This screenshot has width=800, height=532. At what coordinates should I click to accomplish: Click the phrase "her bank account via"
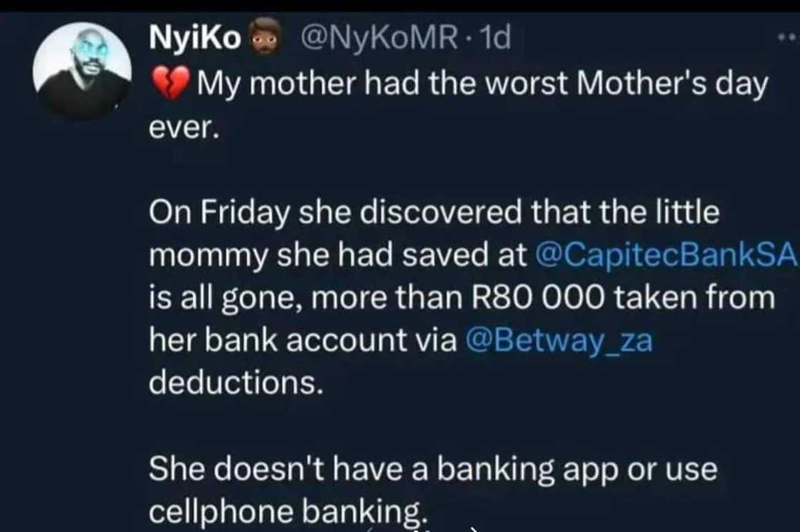point(302,341)
